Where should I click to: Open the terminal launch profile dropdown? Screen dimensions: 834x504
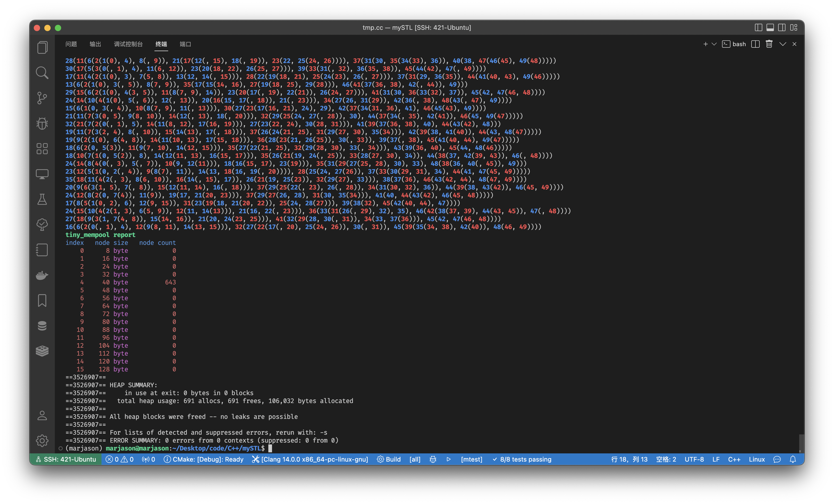(714, 44)
